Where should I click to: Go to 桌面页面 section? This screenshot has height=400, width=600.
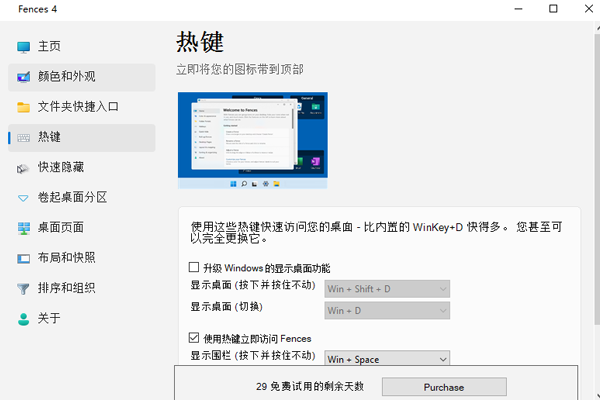coord(82,228)
